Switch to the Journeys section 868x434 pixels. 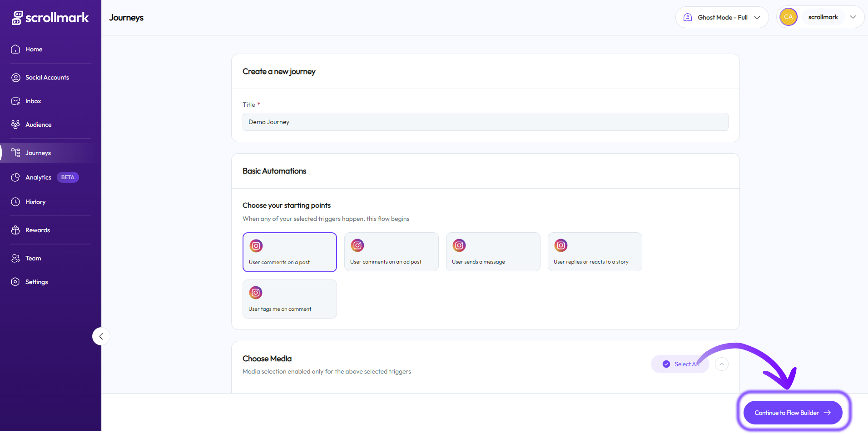pyautogui.click(x=38, y=153)
